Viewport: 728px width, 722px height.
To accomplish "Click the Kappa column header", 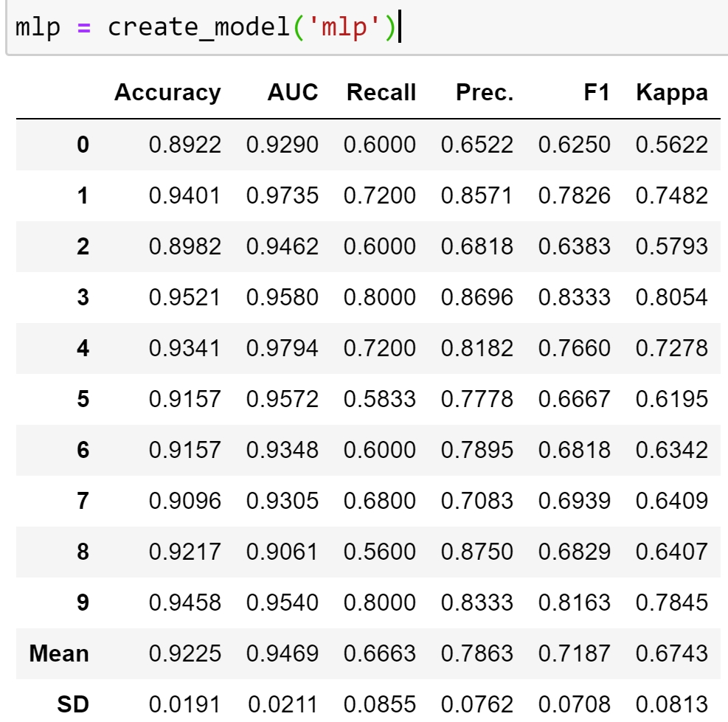I will click(671, 93).
